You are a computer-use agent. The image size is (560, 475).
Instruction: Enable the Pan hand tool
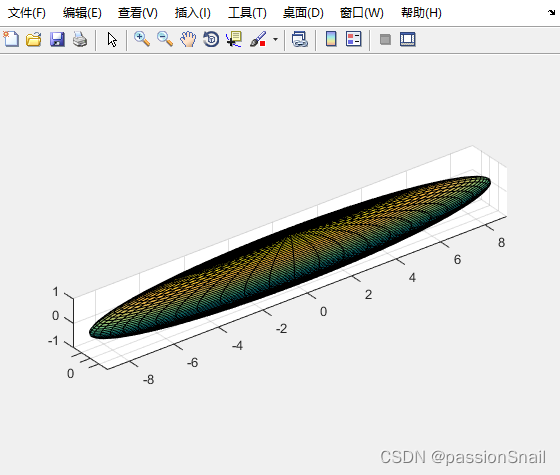188,39
